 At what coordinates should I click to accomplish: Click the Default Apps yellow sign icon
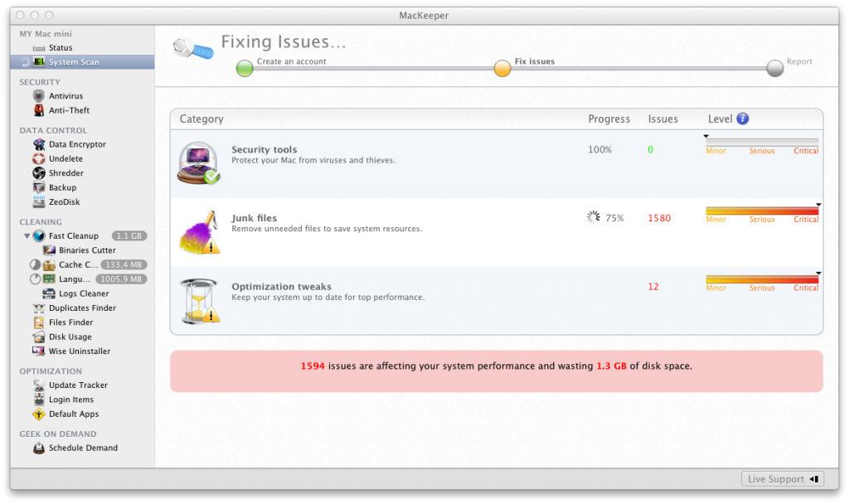(38, 414)
